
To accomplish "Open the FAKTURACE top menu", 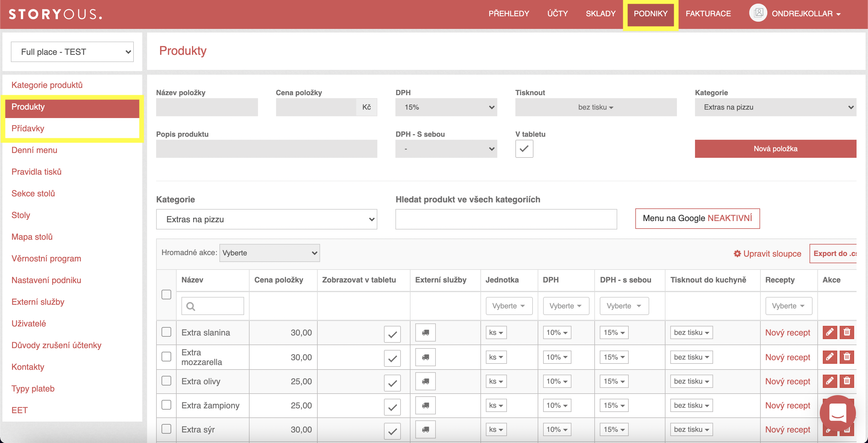I will (x=708, y=14).
